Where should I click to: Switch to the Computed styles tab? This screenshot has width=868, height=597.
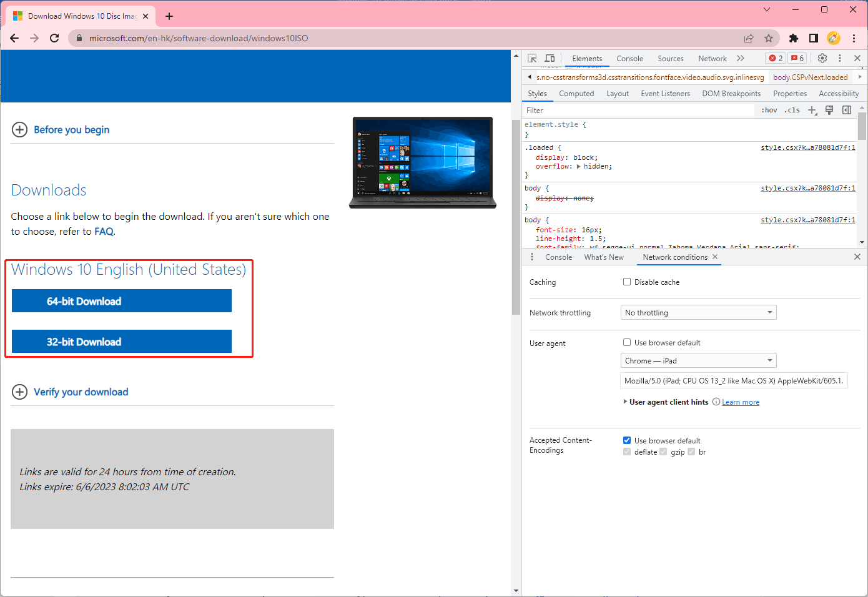coord(576,94)
